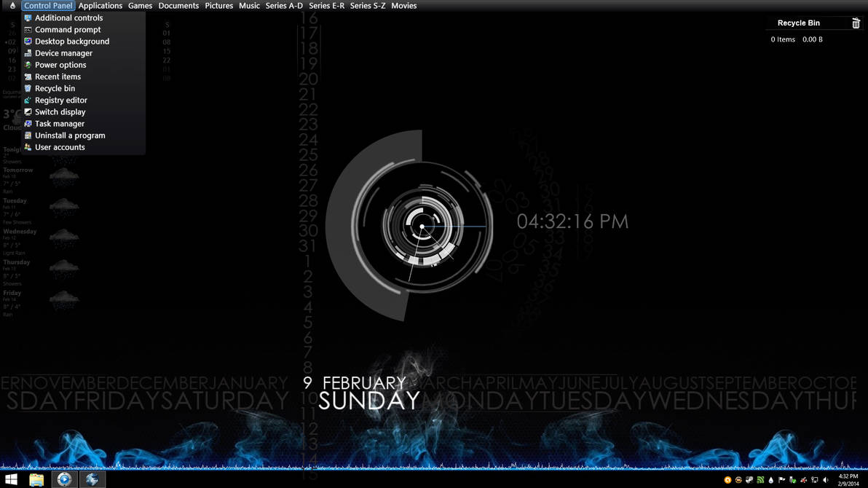Click the volume speaker tray icon
Viewport: 868px width, 488px height.
[x=825, y=480]
